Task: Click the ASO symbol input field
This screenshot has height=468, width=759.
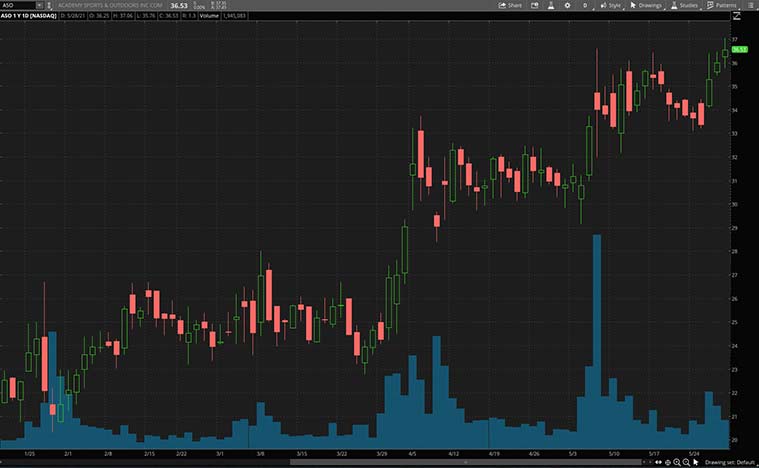Action: (x=18, y=5)
